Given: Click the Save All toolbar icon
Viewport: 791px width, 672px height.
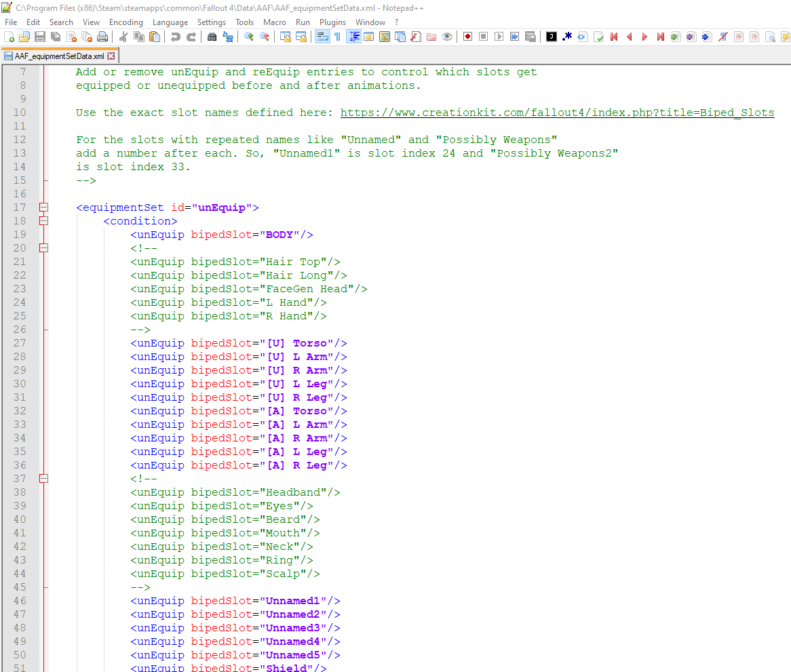Looking at the screenshot, I should (x=56, y=37).
